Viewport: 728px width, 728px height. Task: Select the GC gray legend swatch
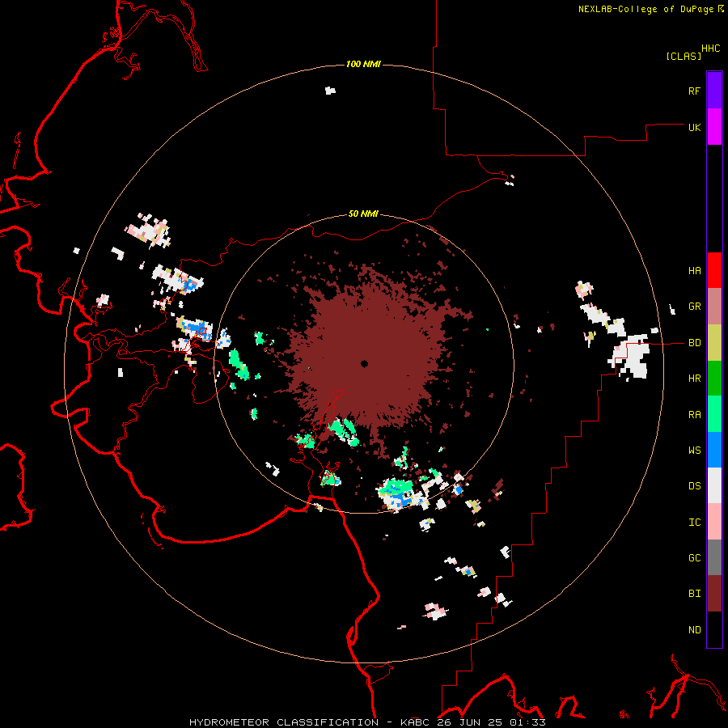tap(714, 557)
